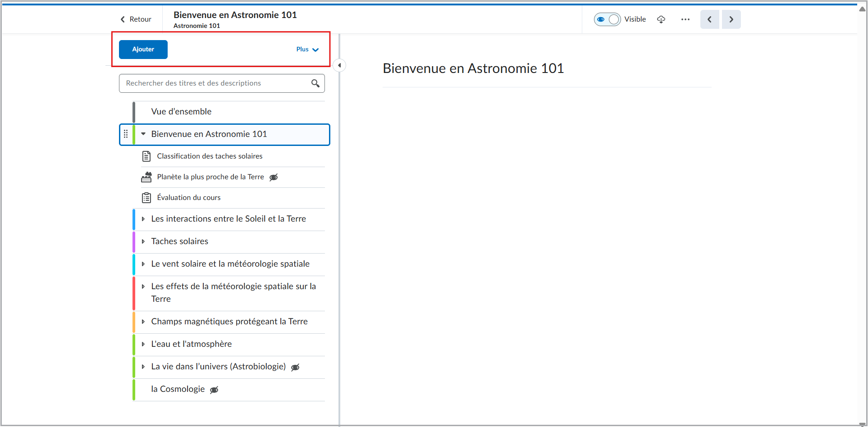Viewport: 868px width, 427px height.
Task: Click the Ajouter button
Action: tap(143, 50)
